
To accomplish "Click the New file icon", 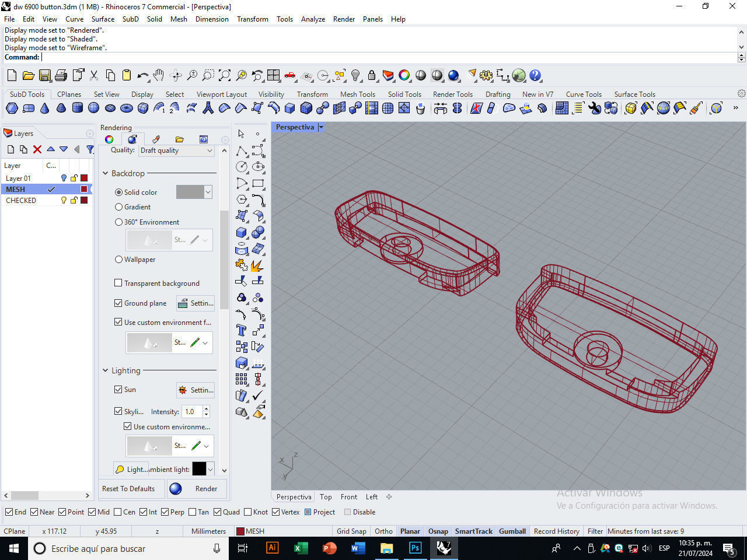I will (x=12, y=75).
